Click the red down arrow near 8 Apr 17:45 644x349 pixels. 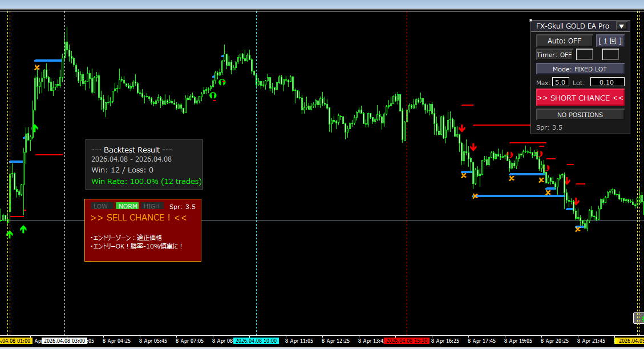click(473, 147)
